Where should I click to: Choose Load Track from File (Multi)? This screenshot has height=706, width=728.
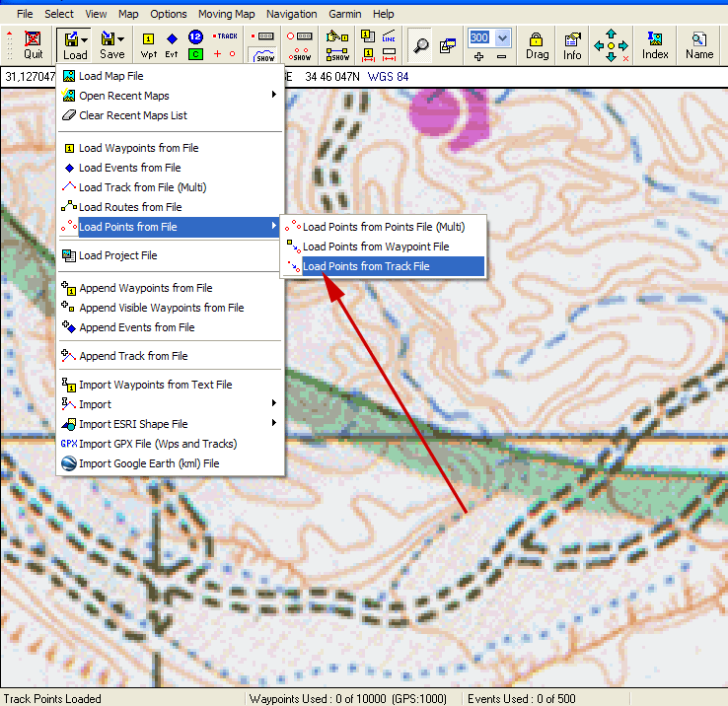pyautogui.click(x=170, y=187)
